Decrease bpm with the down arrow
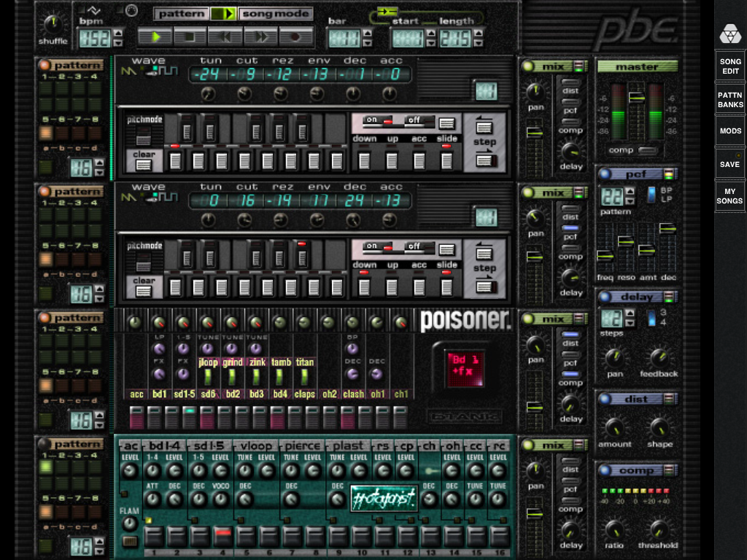Viewport: 747px width, 560px height. click(x=117, y=43)
